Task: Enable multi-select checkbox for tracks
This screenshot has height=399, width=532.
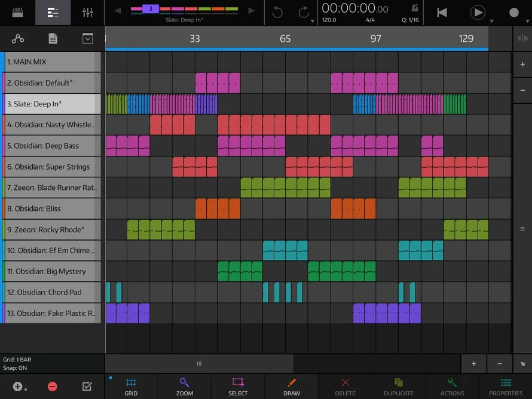Action: pyautogui.click(x=87, y=386)
